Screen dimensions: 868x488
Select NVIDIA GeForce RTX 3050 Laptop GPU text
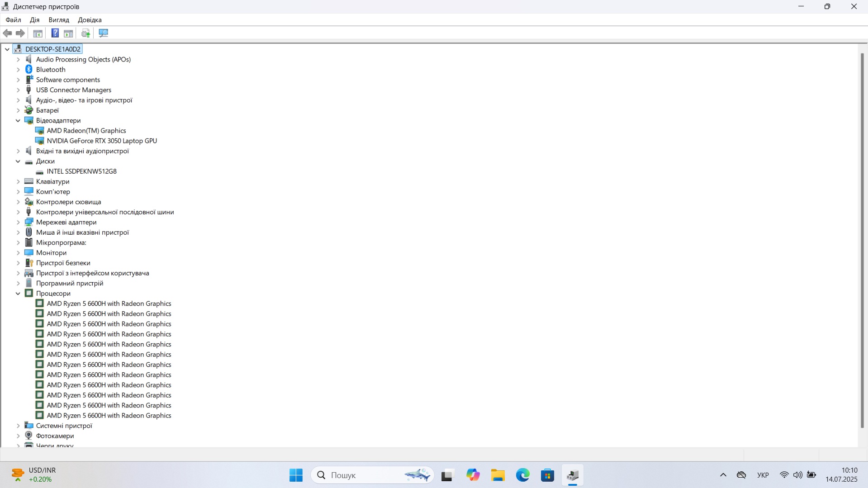tap(102, 141)
